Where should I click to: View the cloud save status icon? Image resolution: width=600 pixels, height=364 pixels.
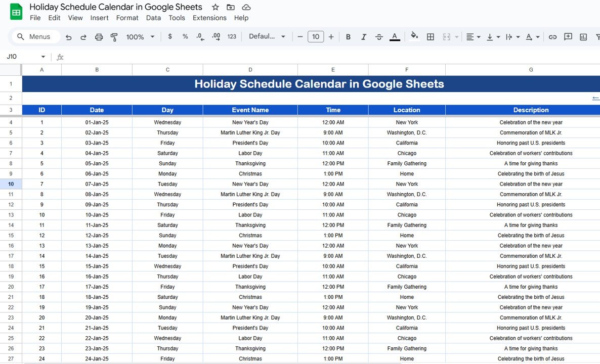(246, 7)
